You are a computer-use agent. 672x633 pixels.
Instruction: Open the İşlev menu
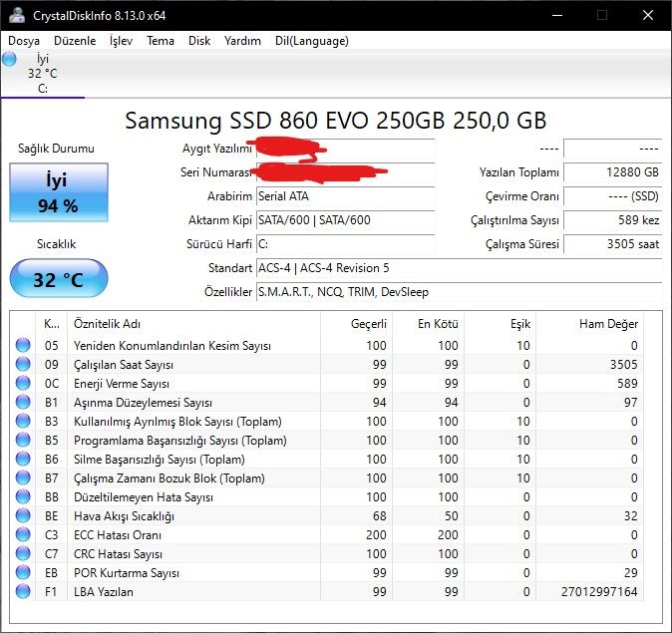click(121, 41)
